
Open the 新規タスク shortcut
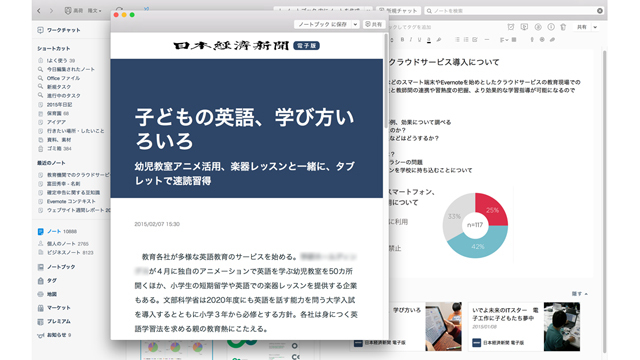(x=54, y=87)
